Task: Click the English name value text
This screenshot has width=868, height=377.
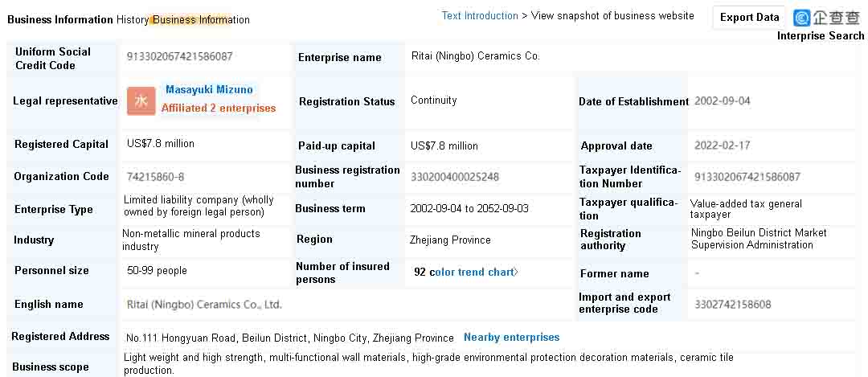Action: pos(204,305)
